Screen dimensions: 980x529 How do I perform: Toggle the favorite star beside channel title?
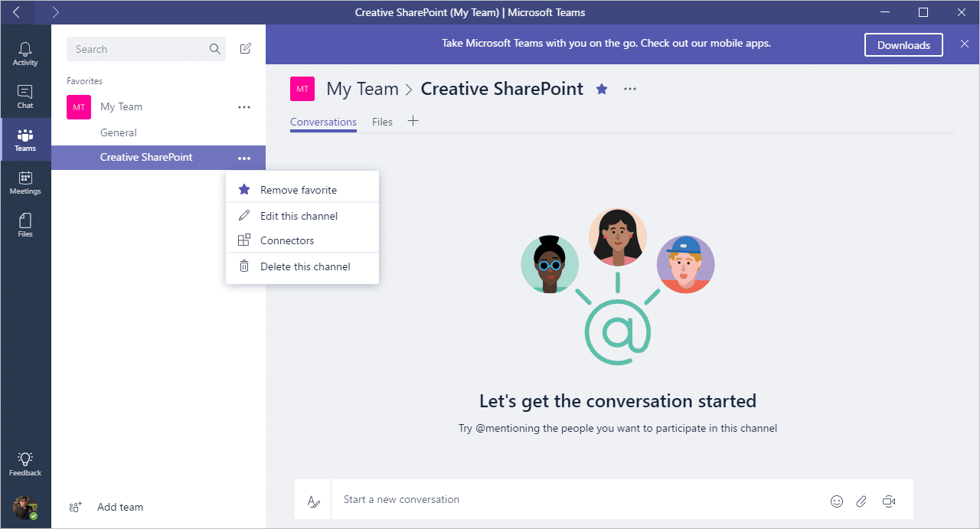602,89
